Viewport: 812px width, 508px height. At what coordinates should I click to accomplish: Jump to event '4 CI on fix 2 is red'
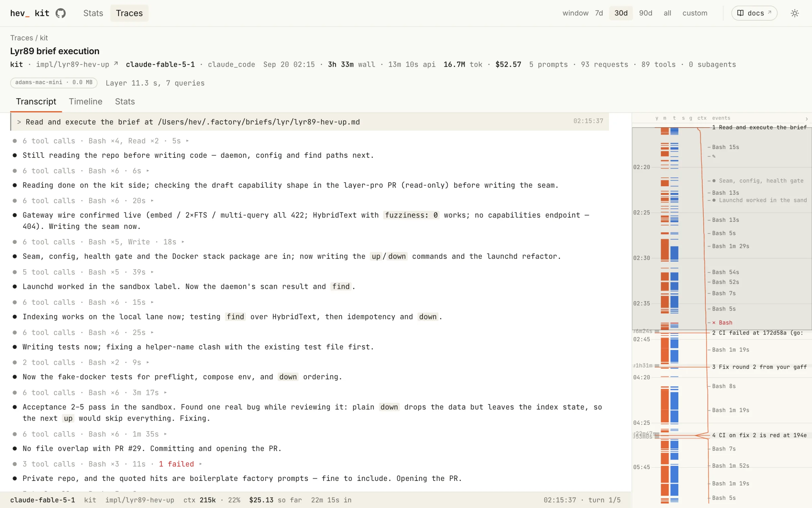point(759,435)
